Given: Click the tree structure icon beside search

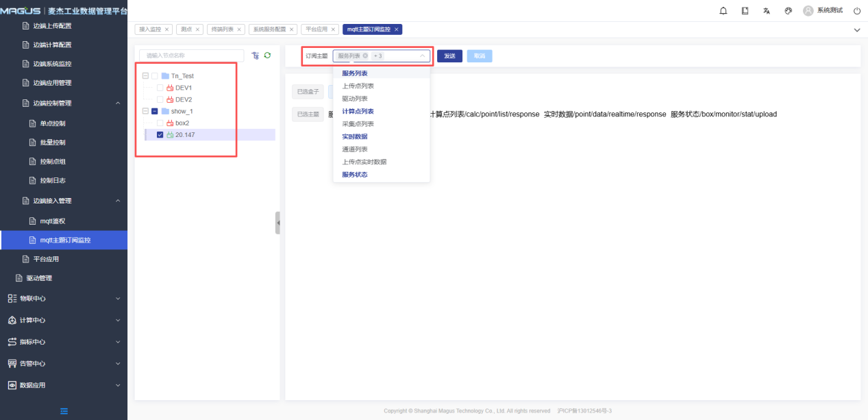Looking at the screenshot, I should (255, 55).
